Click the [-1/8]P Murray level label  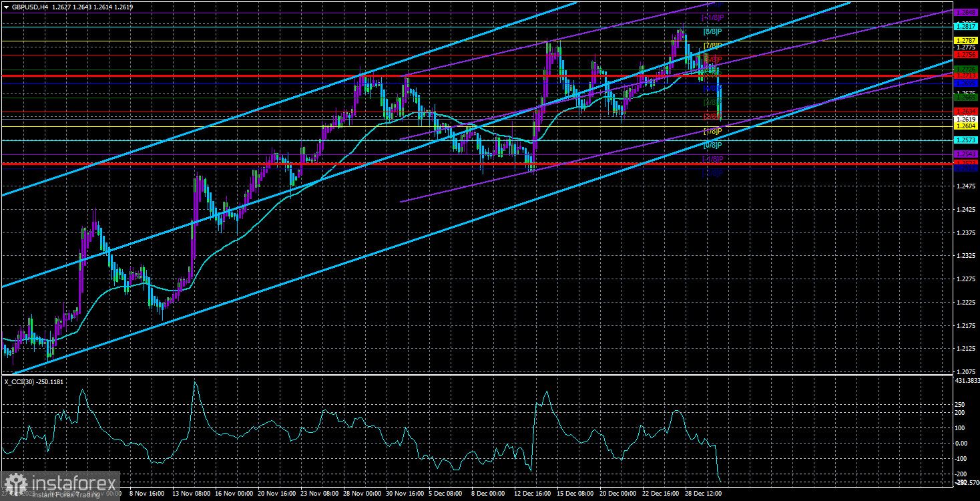[713, 159]
